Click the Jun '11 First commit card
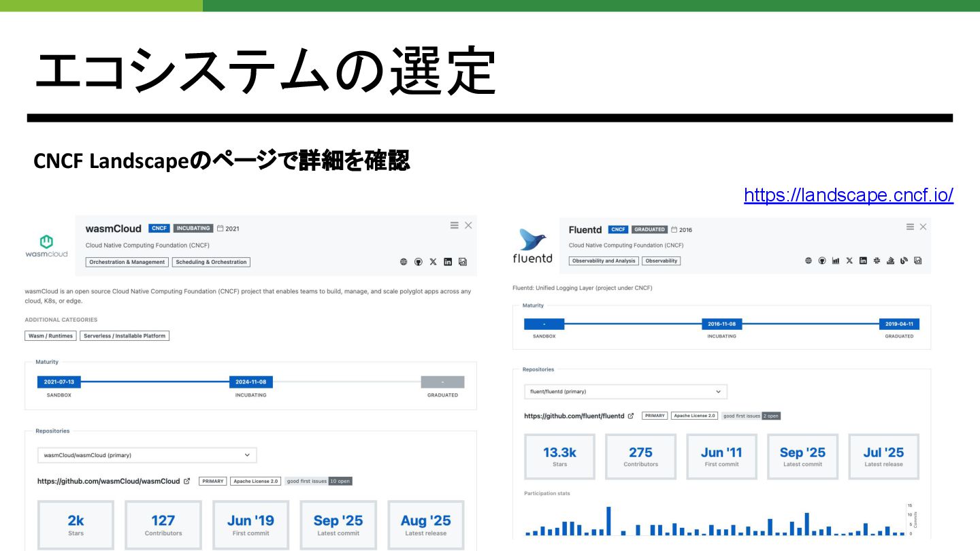Viewport: 980px width, 551px height. pos(721,456)
